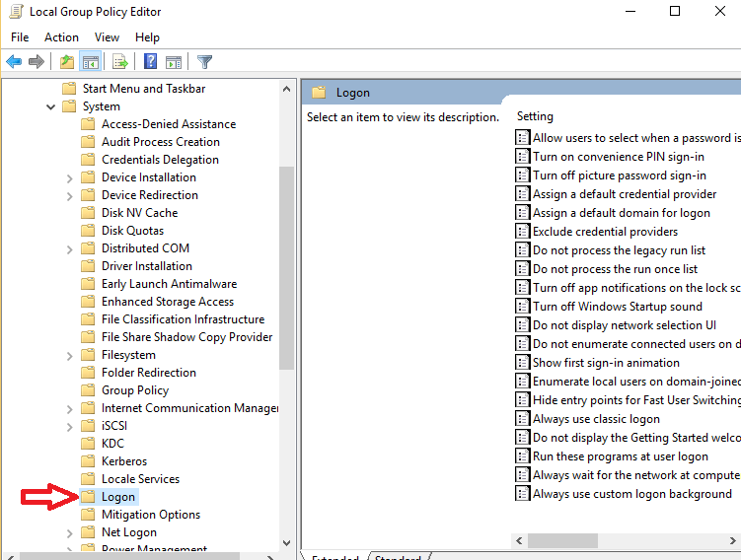Minimize the Local Group Policy Editor window
This screenshot has width=741, height=560.
tap(630, 11)
